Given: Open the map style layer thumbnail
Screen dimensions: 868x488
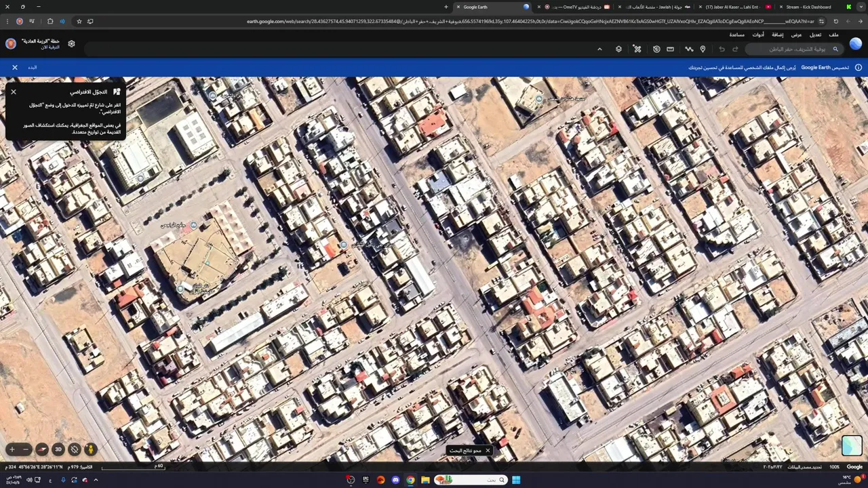Looking at the screenshot, I should [852, 445].
